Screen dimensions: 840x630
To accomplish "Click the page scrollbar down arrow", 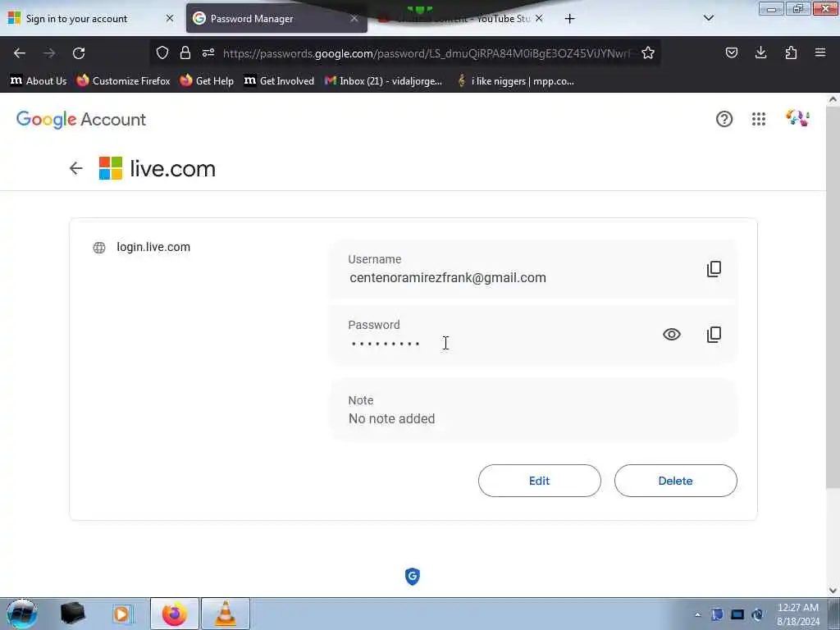I will pyautogui.click(x=833, y=591).
